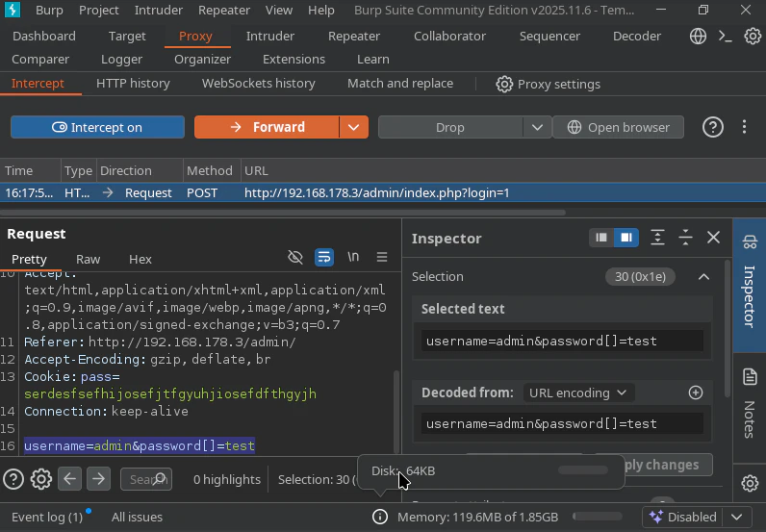Switch Inspector to right-docked layout icon
This screenshot has height=532, width=766.
point(626,238)
